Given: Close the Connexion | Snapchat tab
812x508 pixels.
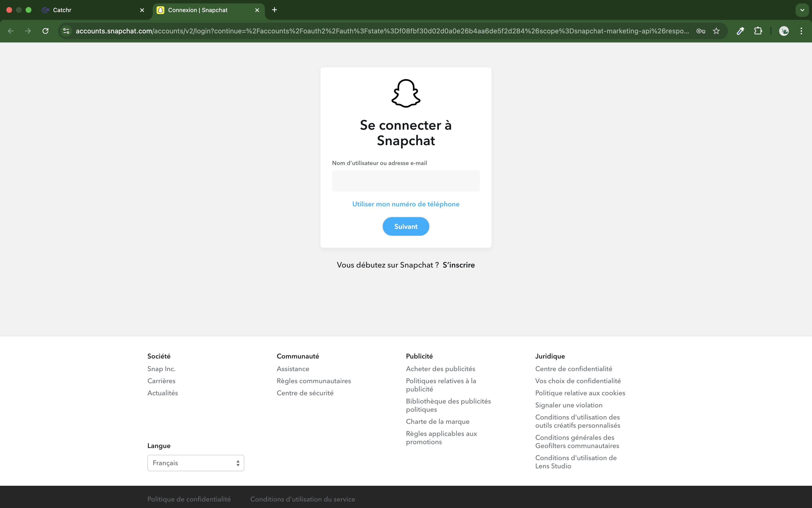Looking at the screenshot, I should [x=257, y=10].
